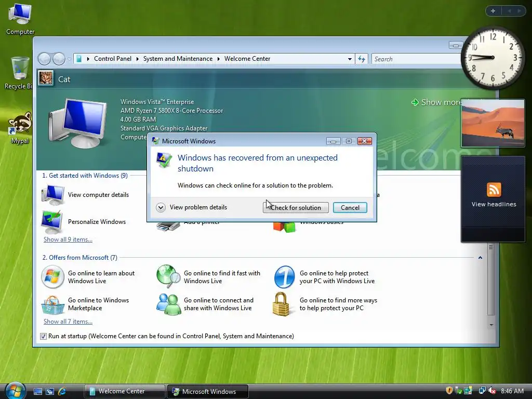Viewport: 532px width, 399px height.
Task: Click the Check for solution button
Action: [296, 208]
